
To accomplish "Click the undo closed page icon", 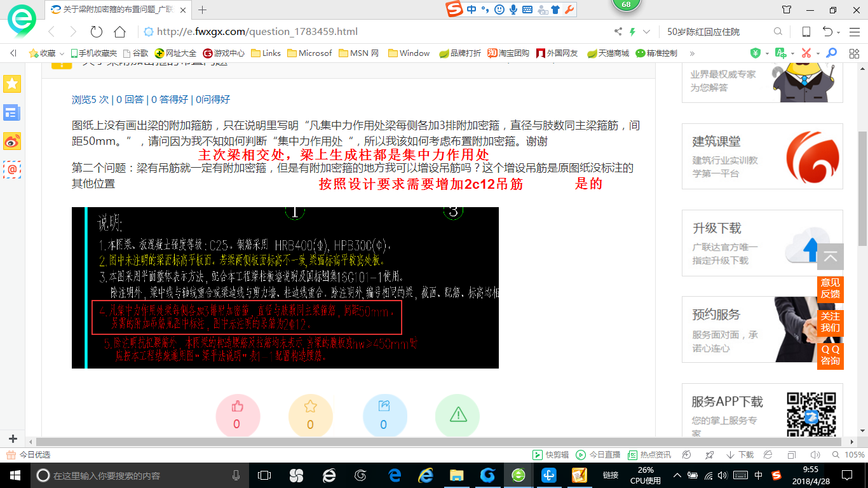I will [827, 32].
